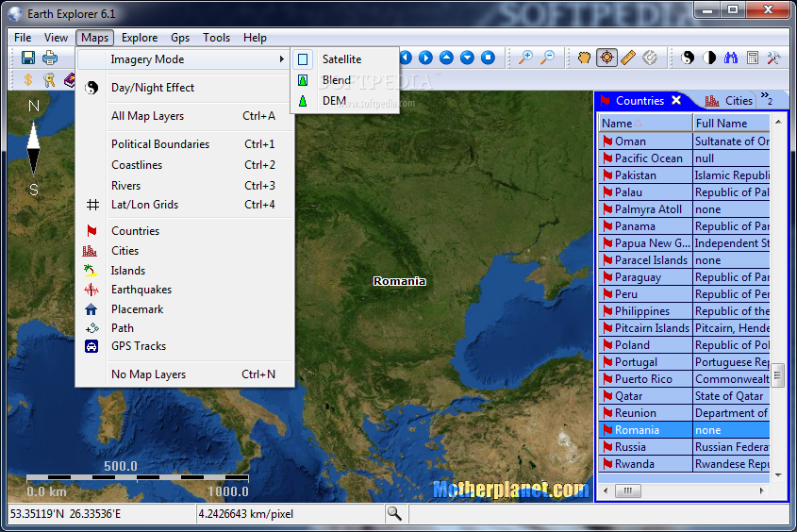Expand the Imagery Mode submenu

point(184,59)
